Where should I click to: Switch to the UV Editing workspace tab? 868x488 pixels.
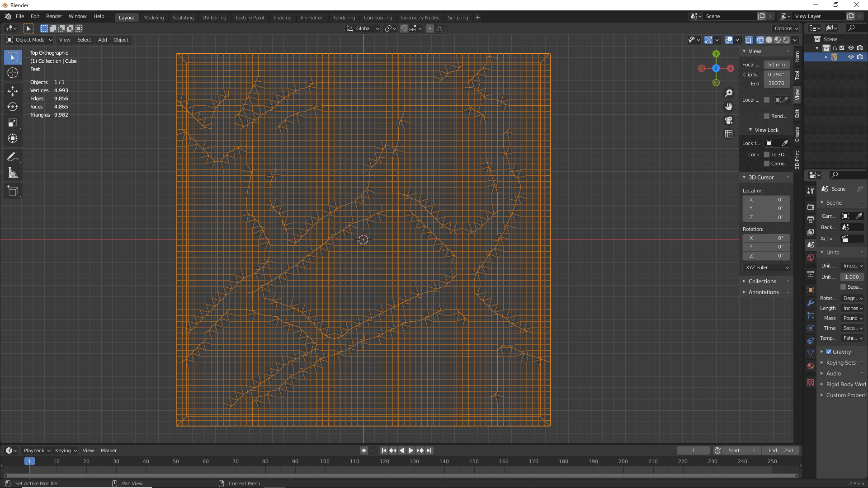click(214, 18)
